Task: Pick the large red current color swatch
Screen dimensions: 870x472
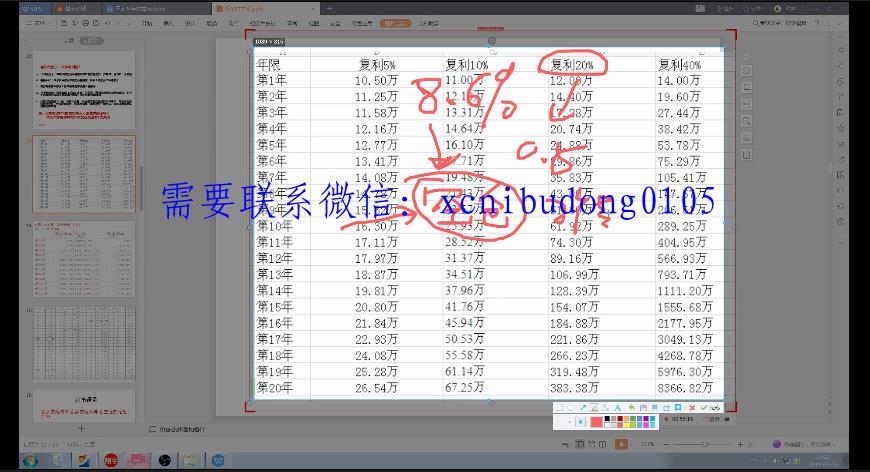Action: tap(596, 422)
